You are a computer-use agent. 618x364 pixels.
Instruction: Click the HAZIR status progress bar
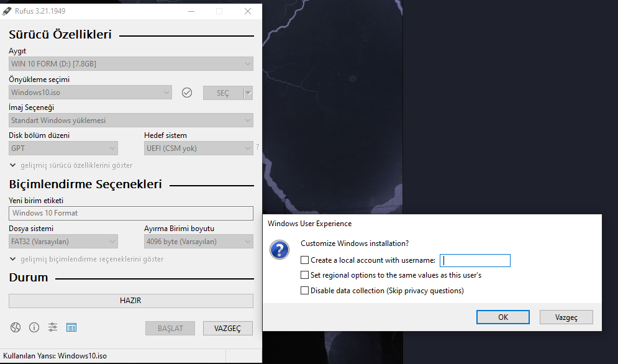tap(131, 301)
